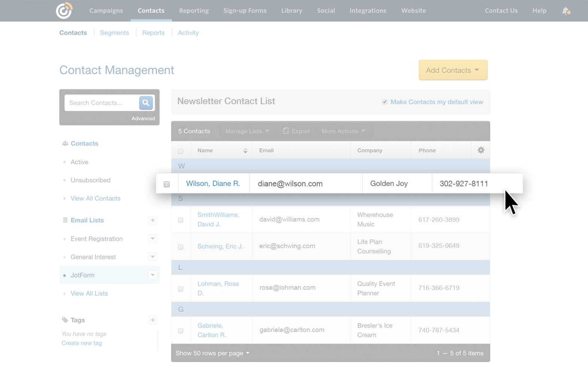Click the plus icon beside Tags
588x367 pixels.
(x=152, y=320)
